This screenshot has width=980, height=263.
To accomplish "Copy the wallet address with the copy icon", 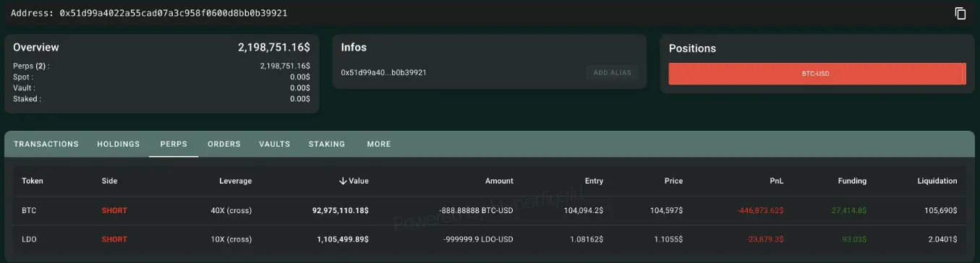I will click(x=960, y=14).
